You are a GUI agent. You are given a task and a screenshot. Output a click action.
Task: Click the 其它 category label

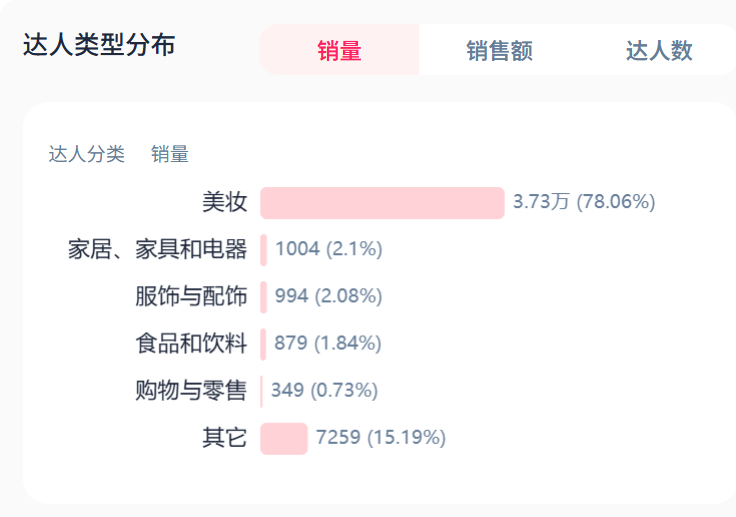click(224, 438)
